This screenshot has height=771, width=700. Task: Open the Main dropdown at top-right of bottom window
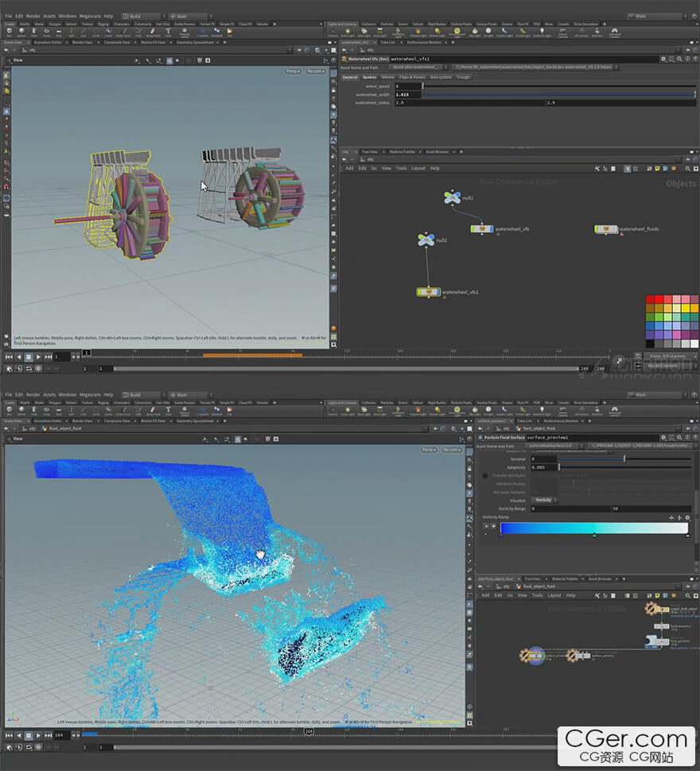[655, 395]
